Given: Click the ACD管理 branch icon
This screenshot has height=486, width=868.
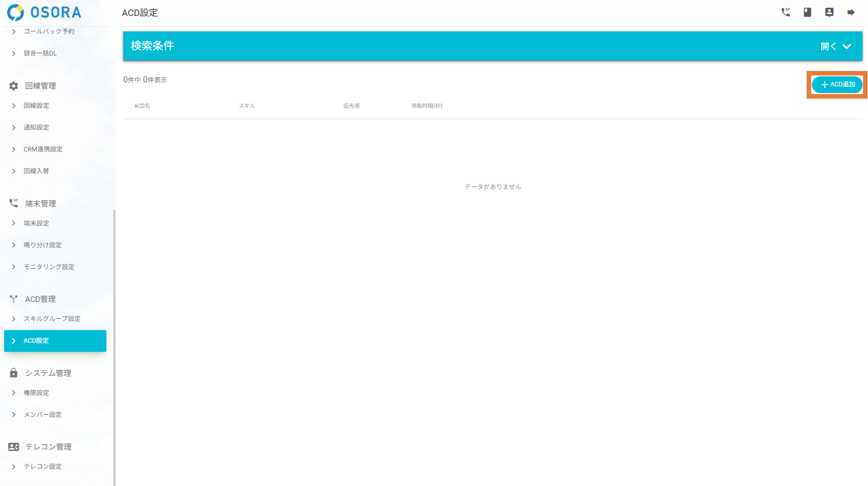Looking at the screenshot, I should 14,299.
